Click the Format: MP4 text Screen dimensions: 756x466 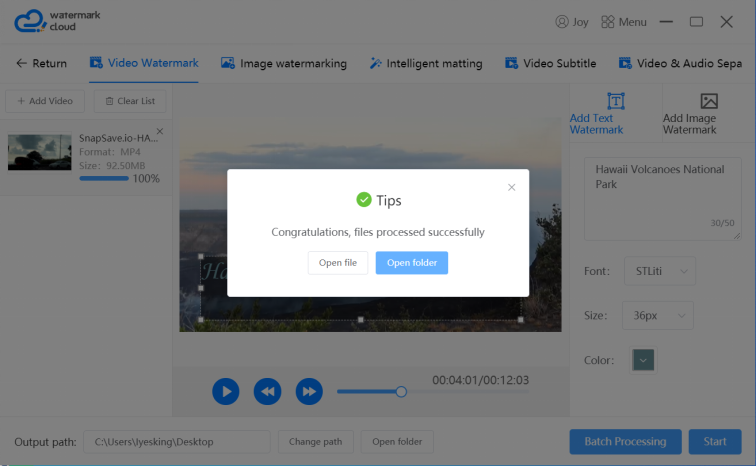[109, 152]
